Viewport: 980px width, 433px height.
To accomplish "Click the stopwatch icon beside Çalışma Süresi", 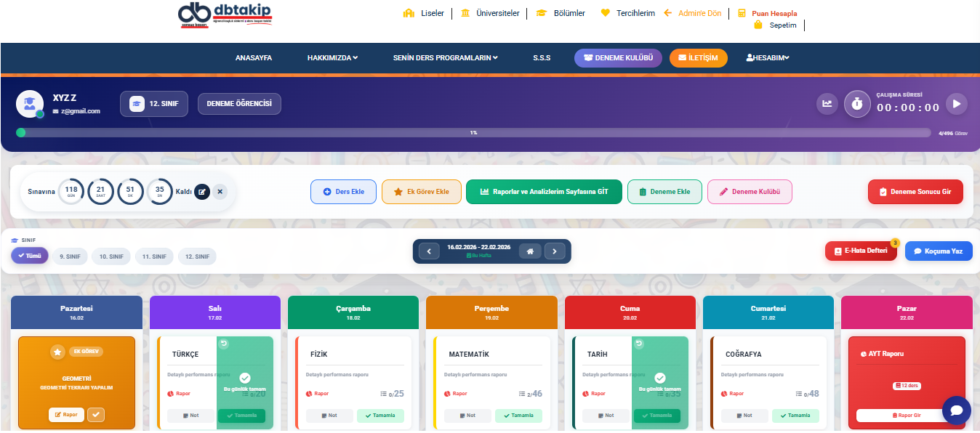I will [x=857, y=104].
